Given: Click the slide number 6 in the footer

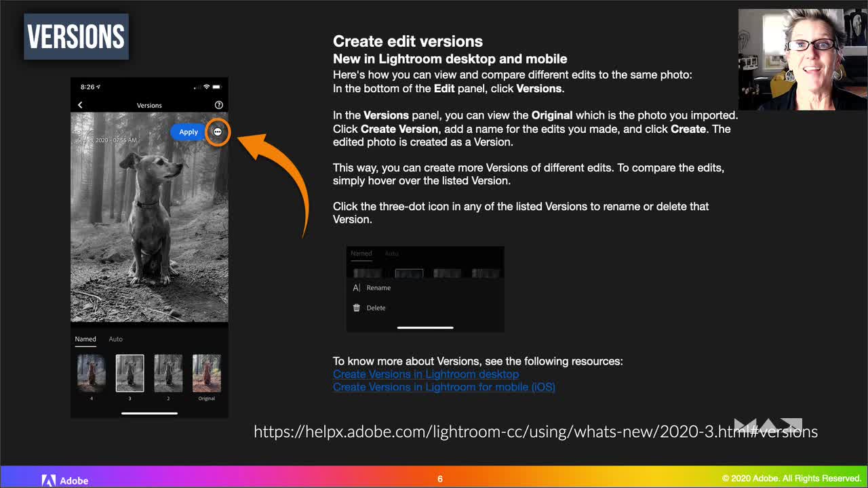Looking at the screenshot, I should 440,479.
